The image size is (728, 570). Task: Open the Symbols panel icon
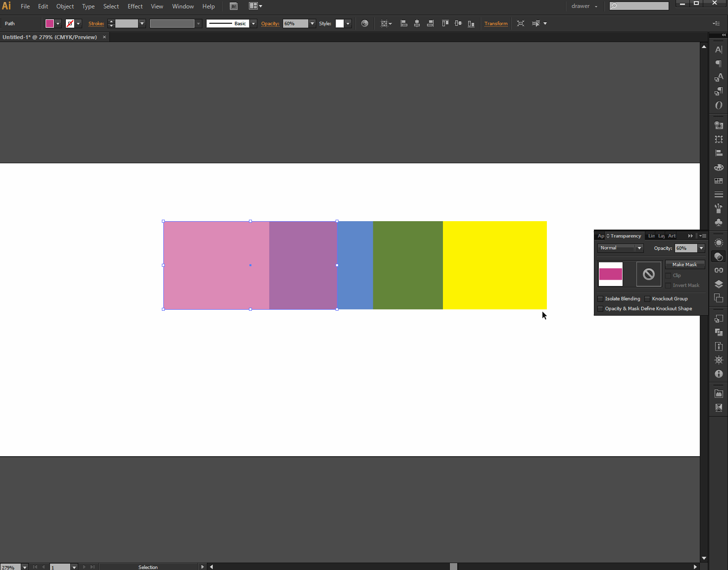click(719, 223)
